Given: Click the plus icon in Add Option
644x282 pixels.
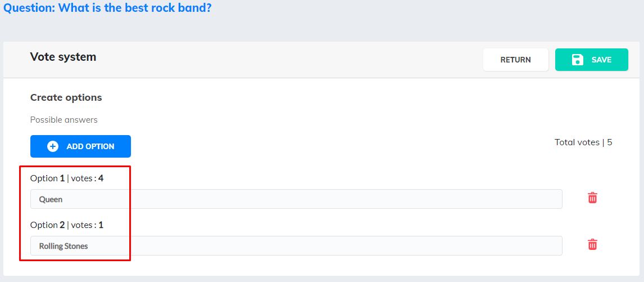Looking at the screenshot, I should pyautogui.click(x=53, y=146).
